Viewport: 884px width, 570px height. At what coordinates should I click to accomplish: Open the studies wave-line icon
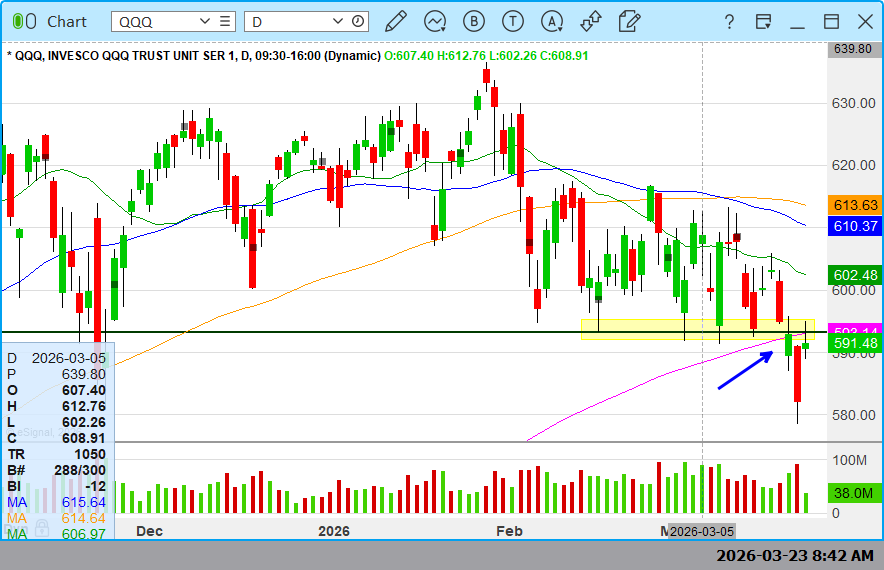point(435,21)
